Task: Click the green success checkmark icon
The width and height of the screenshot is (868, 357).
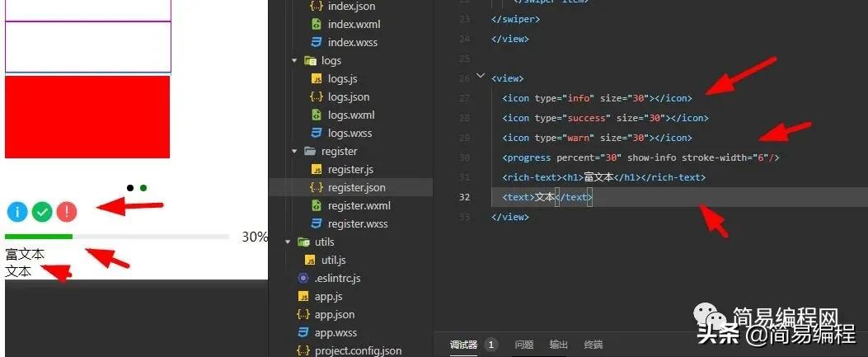Action: pyautogui.click(x=42, y=212)
